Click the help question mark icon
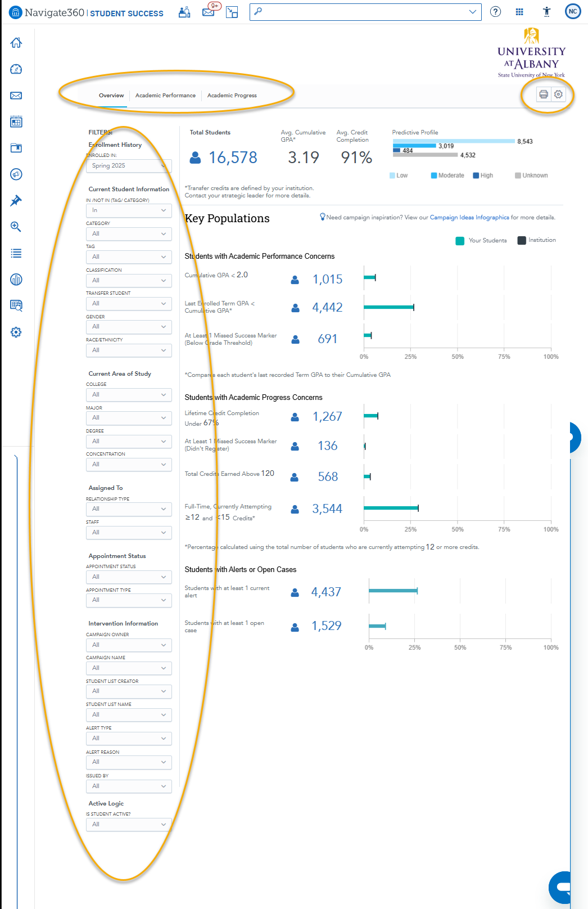 pyautogui.click(x=495, y=12)
